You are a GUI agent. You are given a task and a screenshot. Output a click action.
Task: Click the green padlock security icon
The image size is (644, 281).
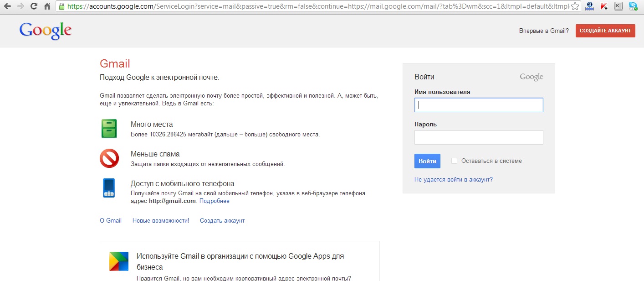click(61, 6)
